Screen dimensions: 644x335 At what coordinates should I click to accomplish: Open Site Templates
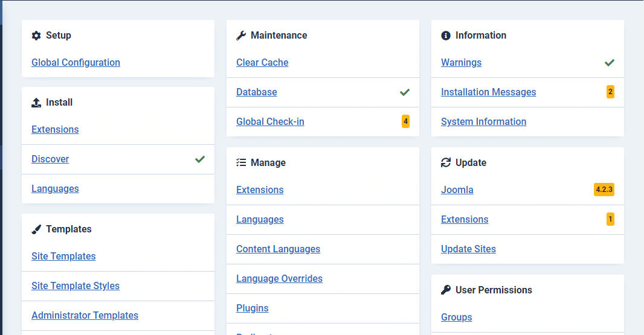coord(63,256)
